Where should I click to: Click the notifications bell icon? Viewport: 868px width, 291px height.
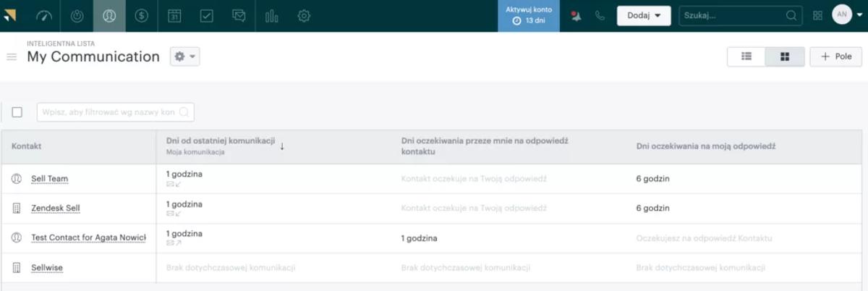tap(576, 15)
